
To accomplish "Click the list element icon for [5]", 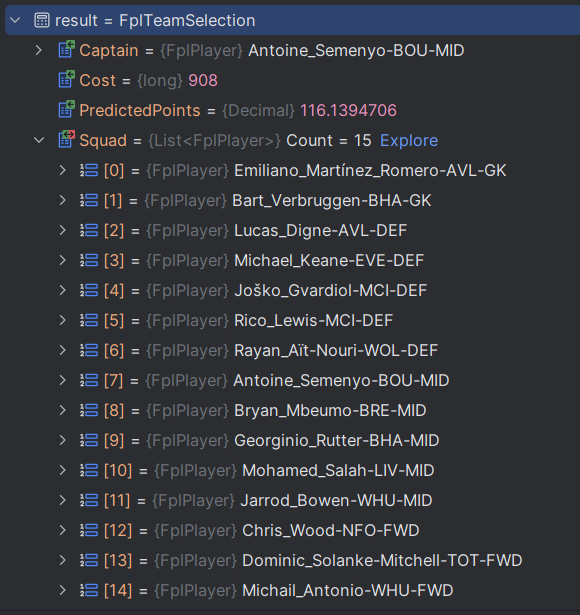I will [89, 320].
